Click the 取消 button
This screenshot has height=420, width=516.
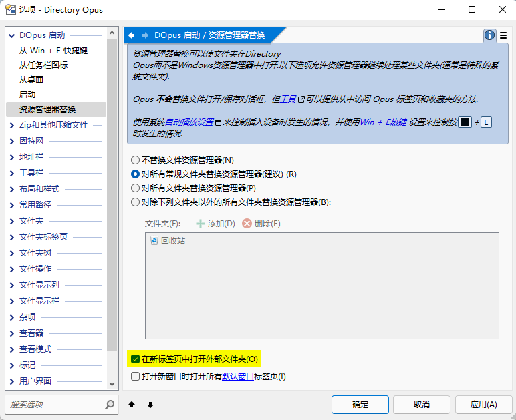(422, 405)
